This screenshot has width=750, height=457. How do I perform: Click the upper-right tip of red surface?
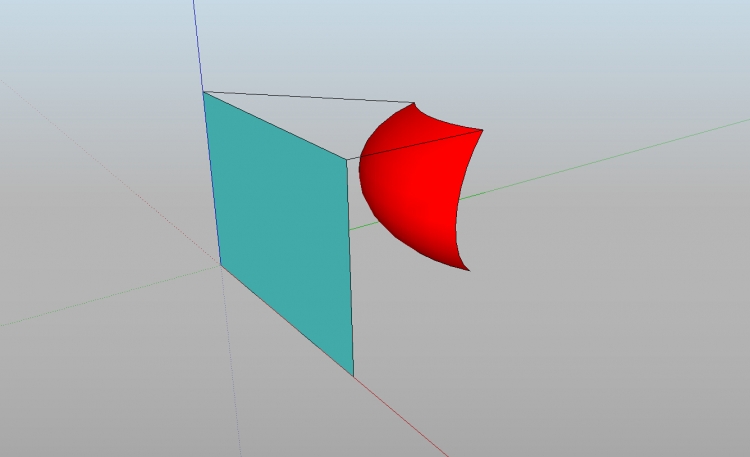[483, 130]
